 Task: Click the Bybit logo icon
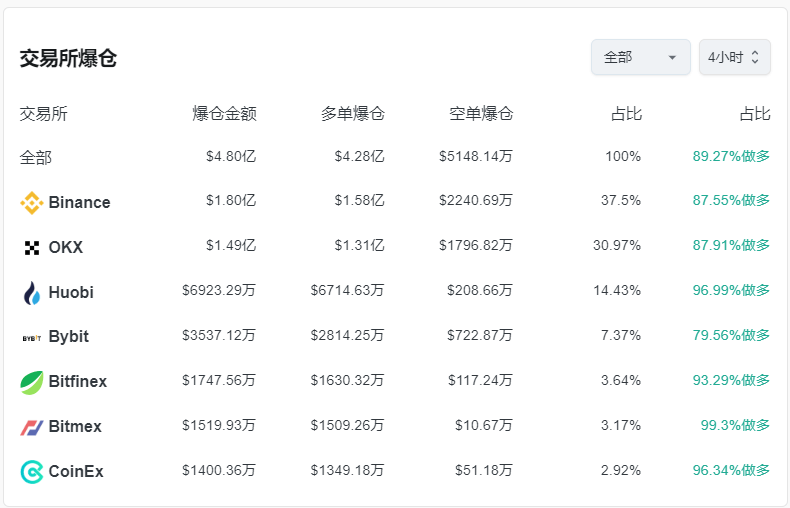coord(32,337)
